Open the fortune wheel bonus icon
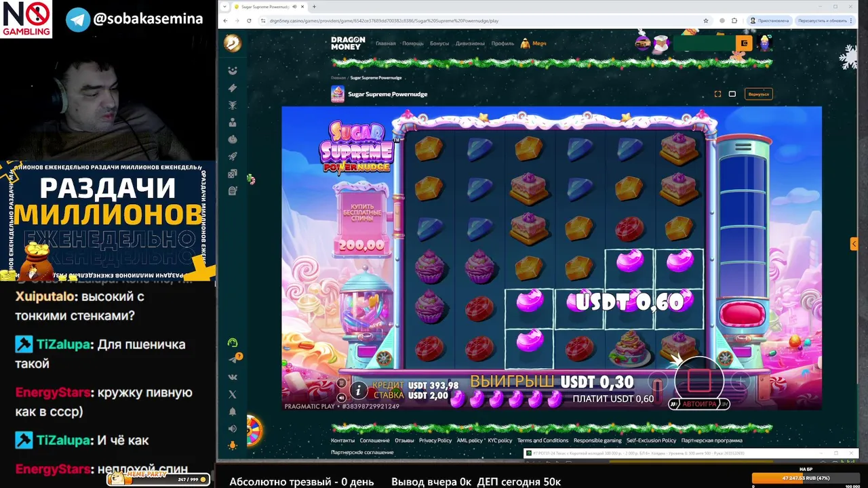This screenshot has height=488, width=868. (254, 430)
